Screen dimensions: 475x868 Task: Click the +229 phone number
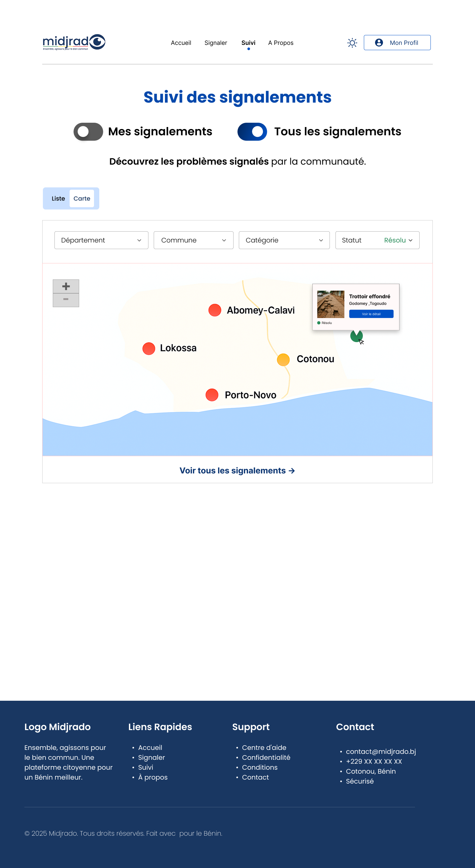pos(374,761)
